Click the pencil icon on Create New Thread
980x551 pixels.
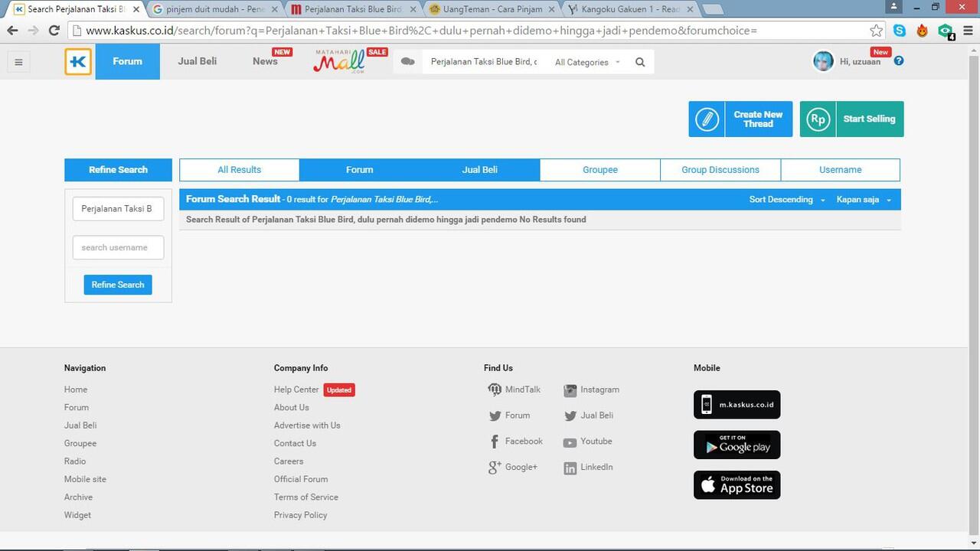coord(707,119)
